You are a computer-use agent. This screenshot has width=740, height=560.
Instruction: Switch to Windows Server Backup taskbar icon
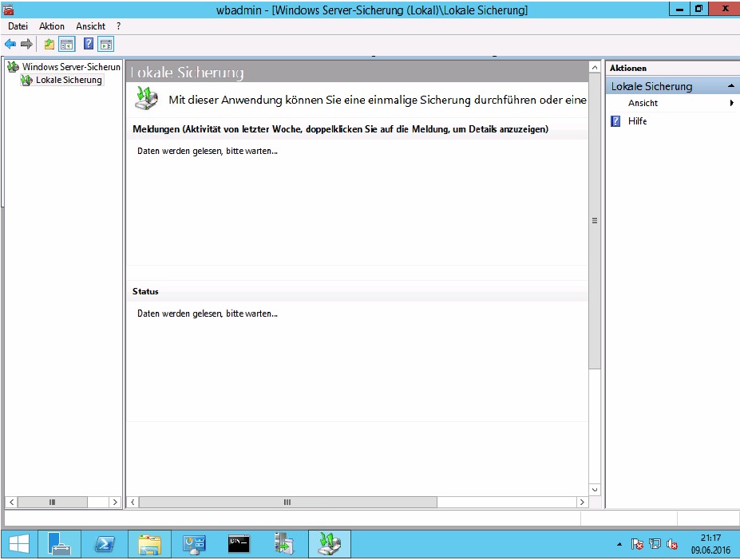[x=330, y=544]
